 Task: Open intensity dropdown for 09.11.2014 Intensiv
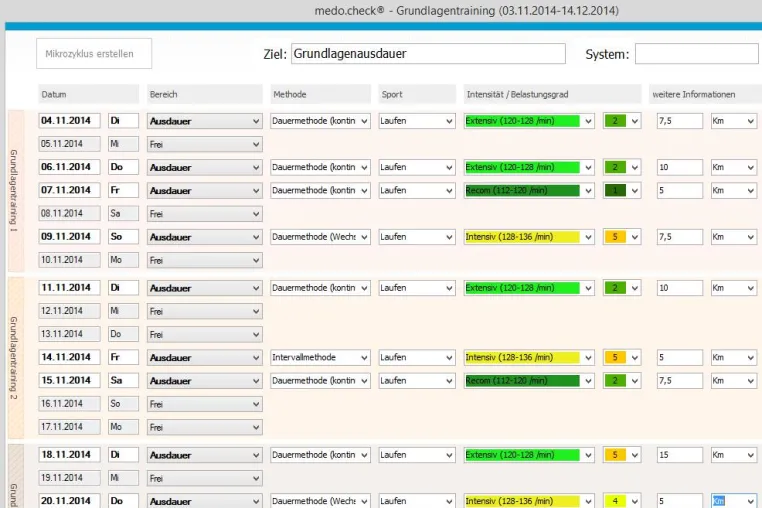click(x=529, y=237)
